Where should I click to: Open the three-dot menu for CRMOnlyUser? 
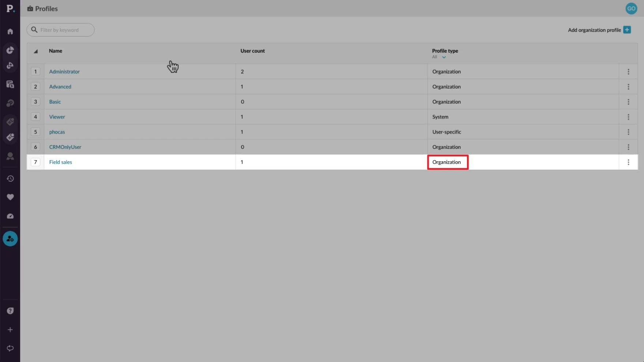point(628,147)
